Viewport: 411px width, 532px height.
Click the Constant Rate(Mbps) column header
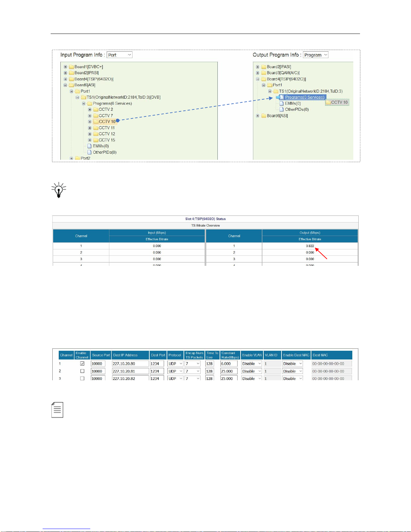coord(230,355)
